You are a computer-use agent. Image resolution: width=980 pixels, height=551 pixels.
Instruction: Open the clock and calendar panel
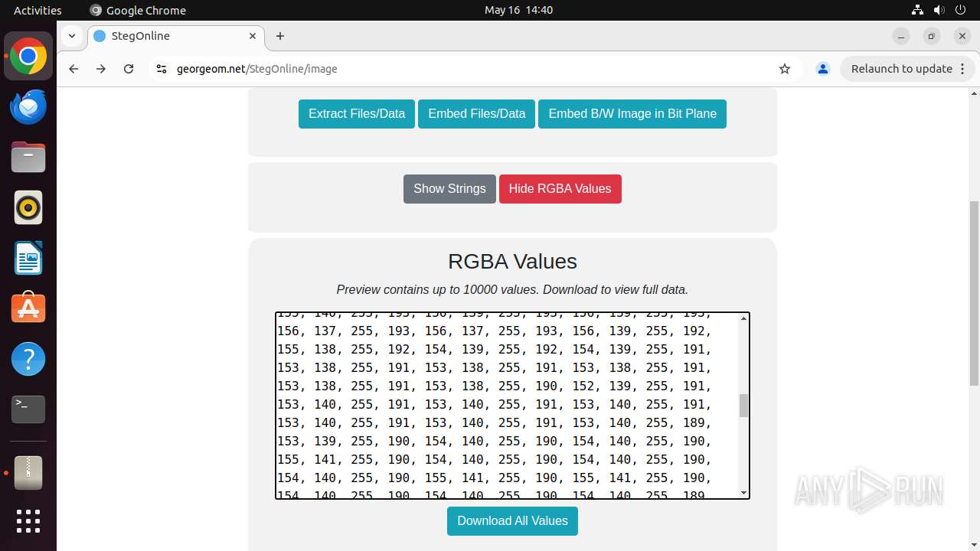[518, 10]
